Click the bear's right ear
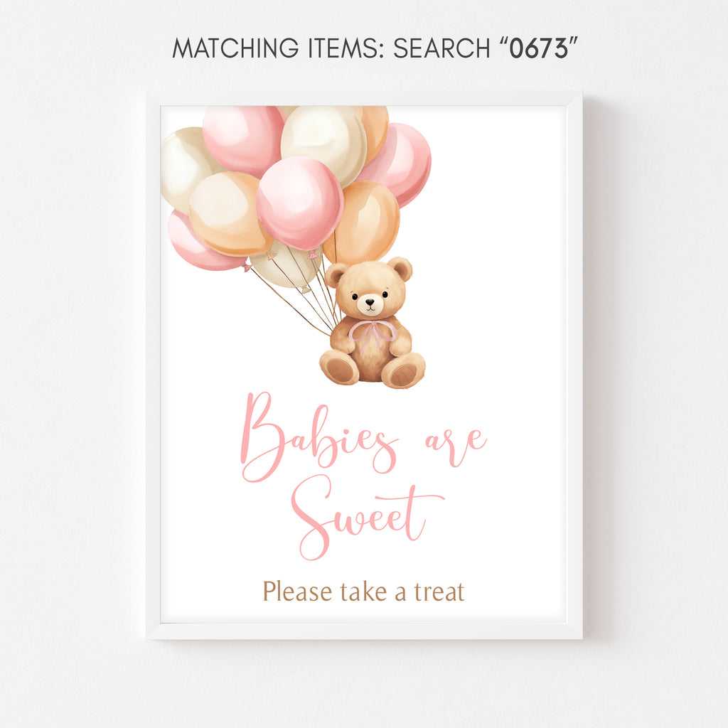The image size is (728, 728). (x=400, y=269)
